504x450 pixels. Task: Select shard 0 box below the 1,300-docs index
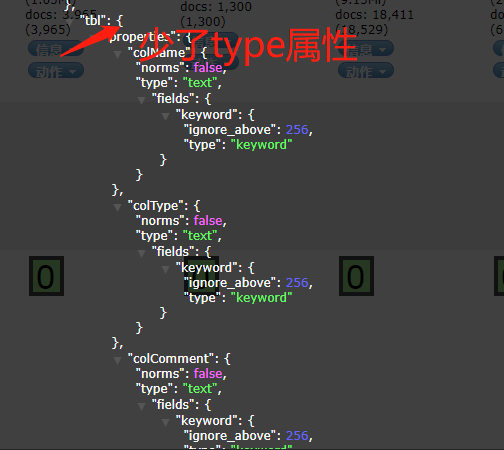point(201,276)
